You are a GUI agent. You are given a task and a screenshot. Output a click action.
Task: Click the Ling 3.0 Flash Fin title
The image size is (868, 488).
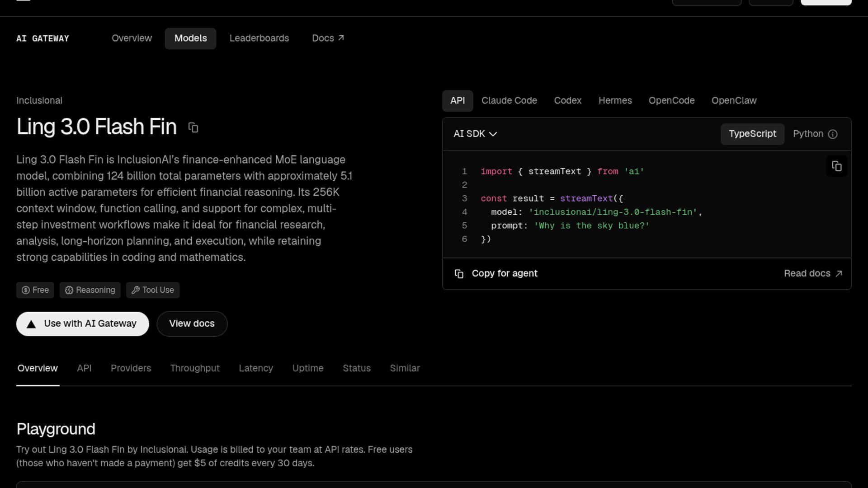click(97, 127)
